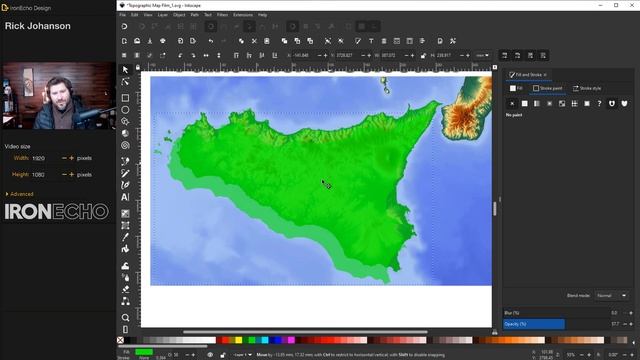
Task: Choose No paint X for stroke
Action: (512, 104)
